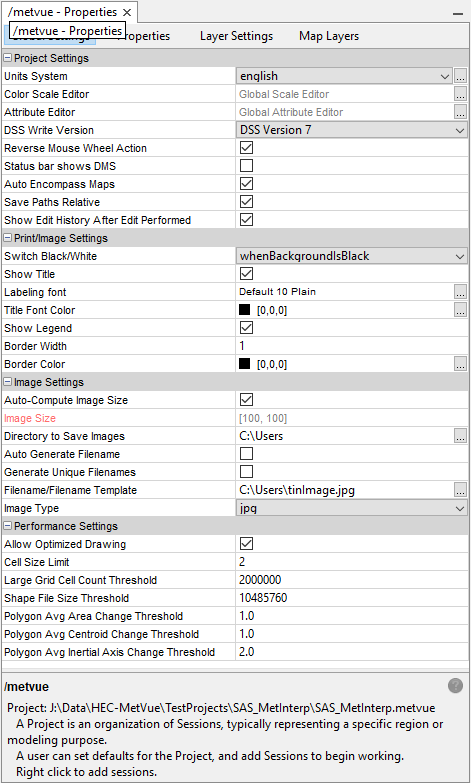
Task: Open the Attribute Editor ellipsis button
Action: tap(461, 112)
